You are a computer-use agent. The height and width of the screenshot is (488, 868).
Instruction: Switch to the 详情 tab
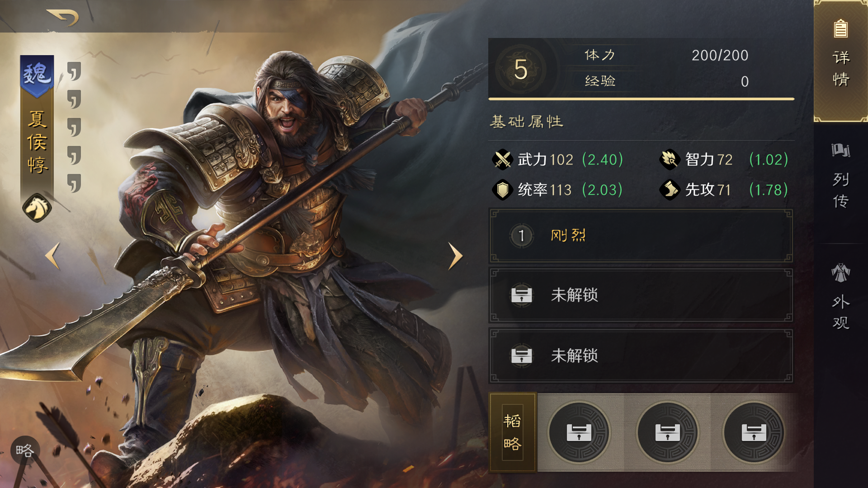(x=841, y=61)
